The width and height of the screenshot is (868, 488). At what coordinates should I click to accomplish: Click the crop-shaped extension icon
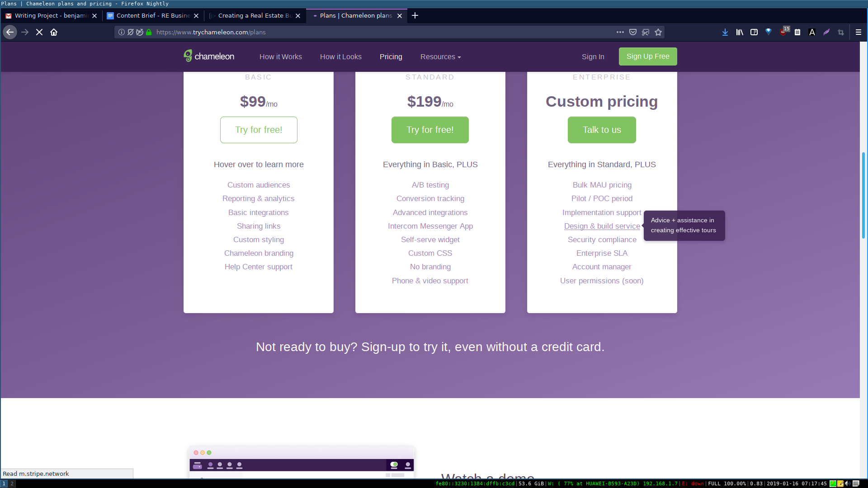[x=841, y=32]
